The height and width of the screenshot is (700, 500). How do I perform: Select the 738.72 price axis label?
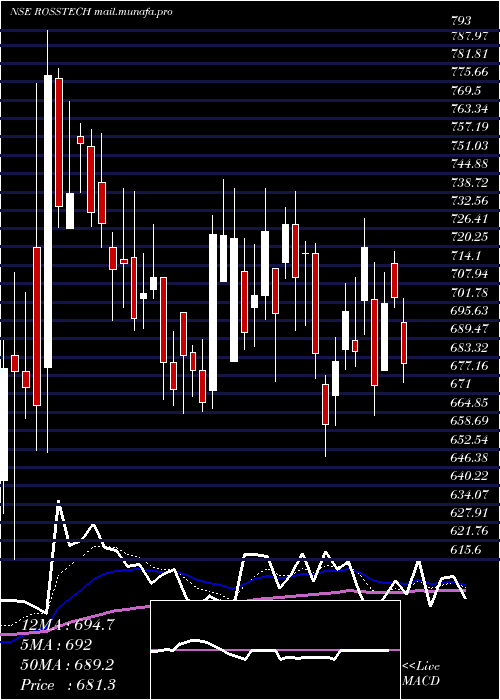click(x=470, y=182)
